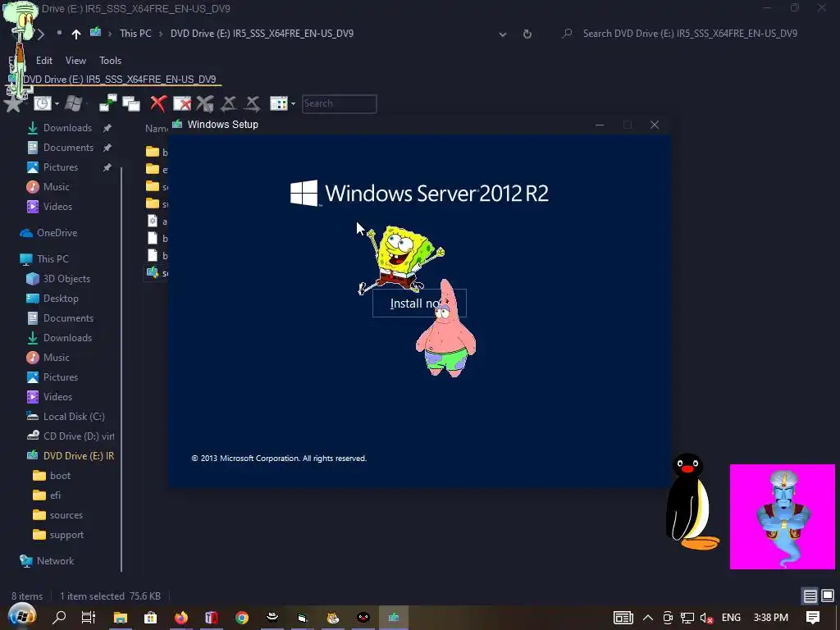Open Task View from the taskbar
This screenshot has width=840, height=630.
tap(89, 617)
